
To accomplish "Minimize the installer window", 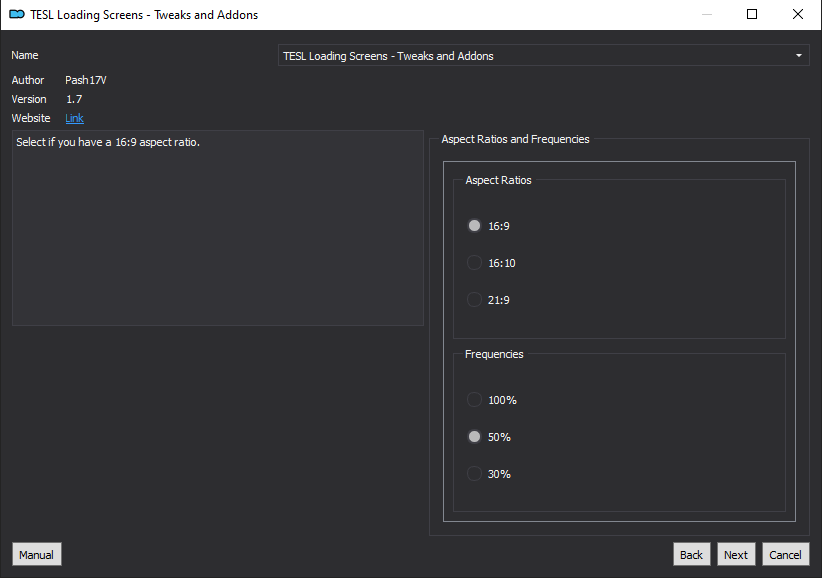I will [707, 14].
